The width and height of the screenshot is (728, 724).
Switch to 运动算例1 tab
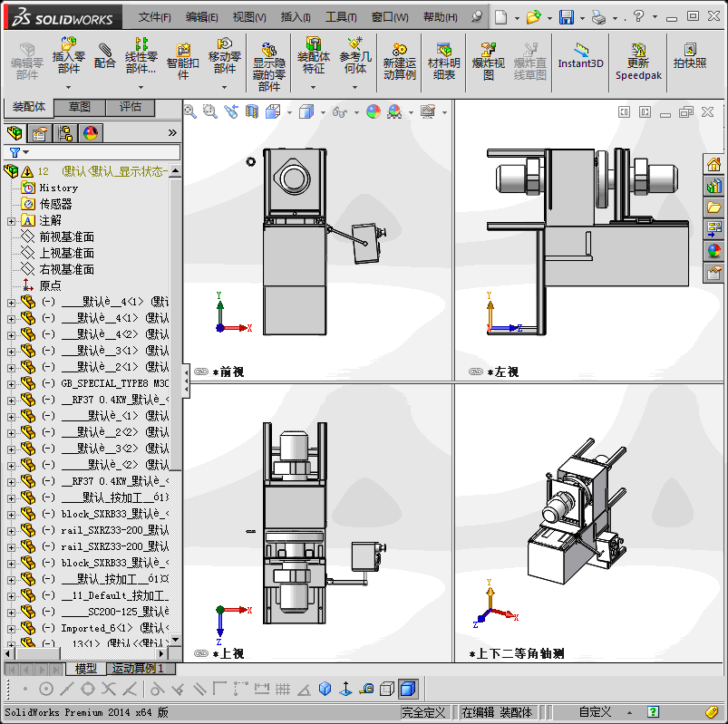[141, 669]
